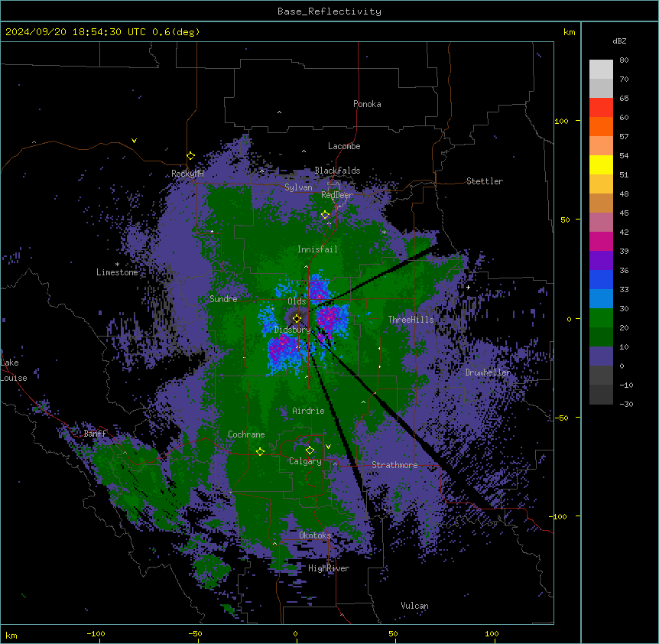This screenshot has height=644, width=659.
Task: Click the ThreeHills map label
Action: point(411,320)
